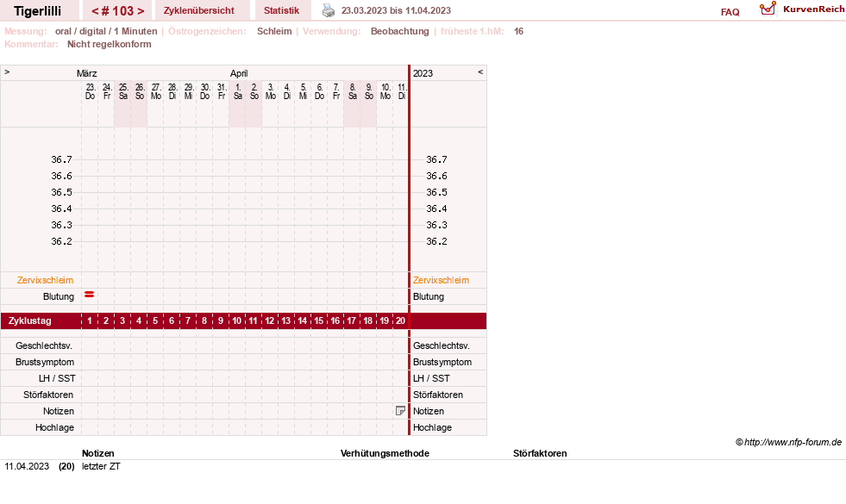Viewport: 846px width, 504px height.
Task: Select cycle day 14 in Zyklustag row
Action: pyautogui.click(x=302, y=320)
